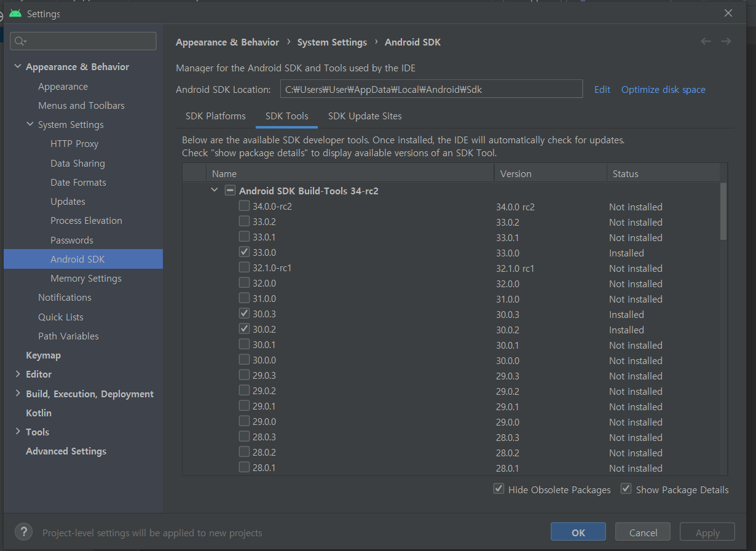Image resolution: width=756 pixels, height=551 pixels.
Task: Sort by the Version column header
Action: click(x=550, y=173)
